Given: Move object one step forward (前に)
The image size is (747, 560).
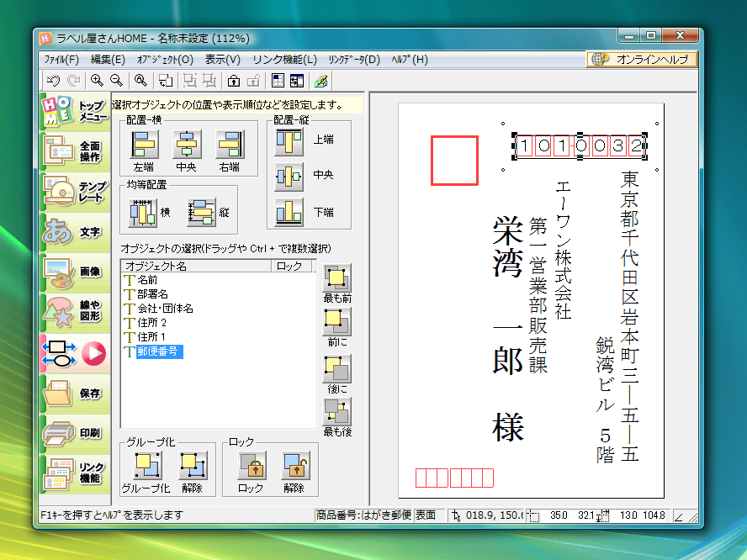Looking at the screenshot, I should coord(336,322).
